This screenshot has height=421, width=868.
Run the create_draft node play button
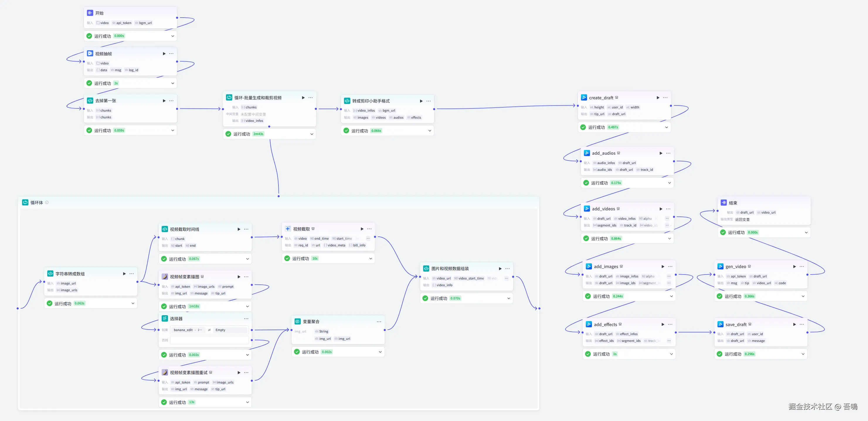coord(658,98)
